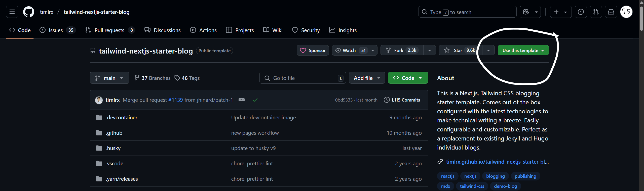Open the .vscode folder
This screenshot has height=191, width=644.
pos(115,163)
